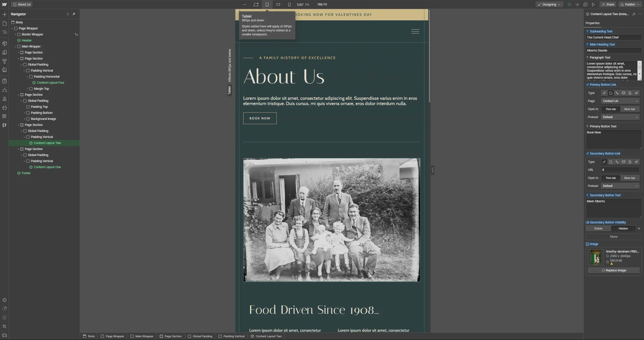Viewport: 644px width, 340px height.
Task: Open the comments bubble icon
Action: click(585, 5)
